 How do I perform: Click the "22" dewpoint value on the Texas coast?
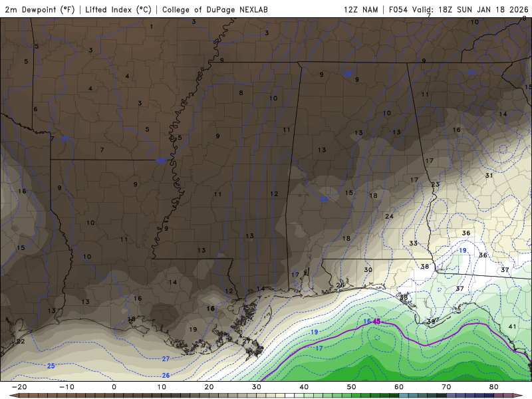tap(21, 341)
